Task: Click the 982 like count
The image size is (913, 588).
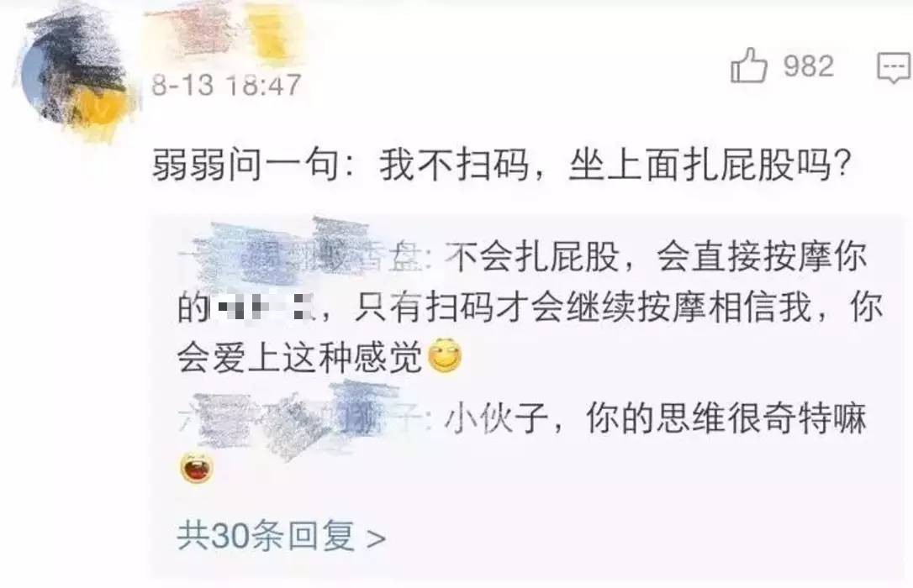Action: coord(808,66)
